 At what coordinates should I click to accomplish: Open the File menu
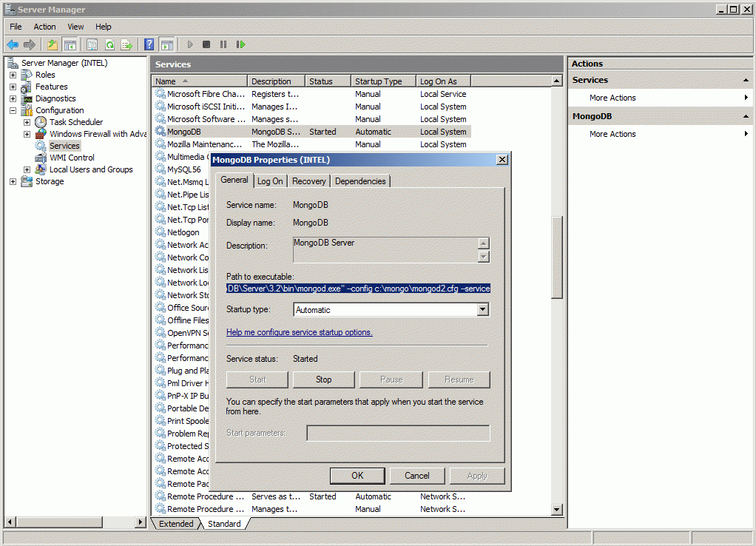16,27
